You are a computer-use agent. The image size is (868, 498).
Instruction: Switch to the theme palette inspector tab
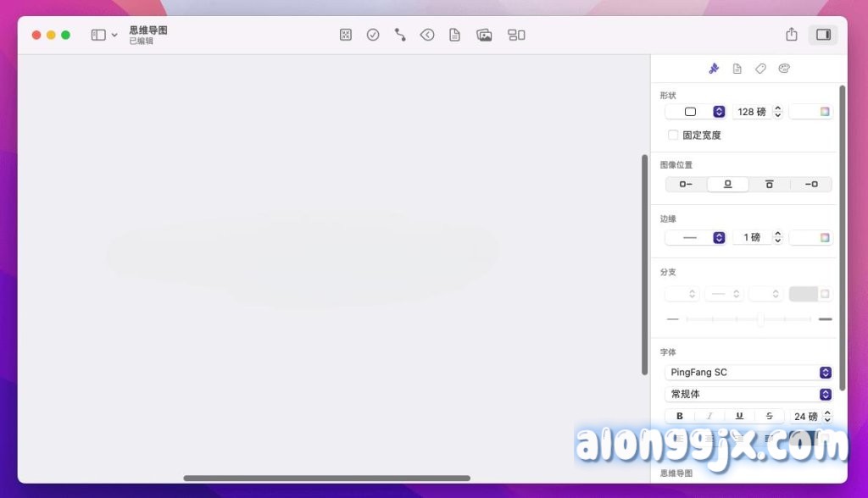click(x=784, y=69)
